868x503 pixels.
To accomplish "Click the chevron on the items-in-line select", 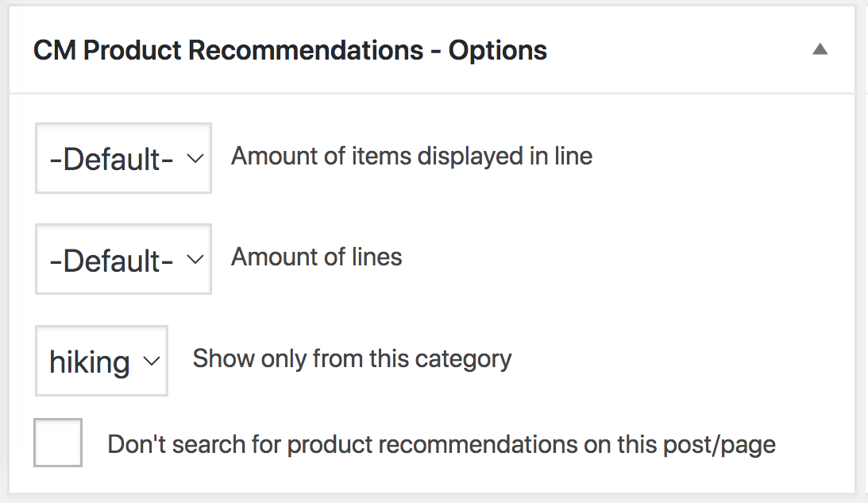I will tap(195, 158).
